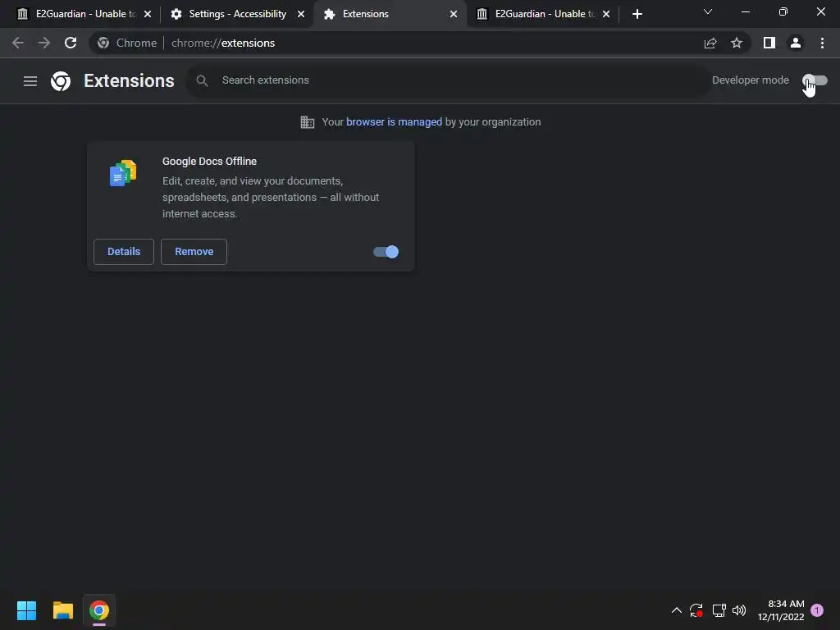Click the managed organization building icon
This screenshot has height=630, width=840.
point(308,122)
